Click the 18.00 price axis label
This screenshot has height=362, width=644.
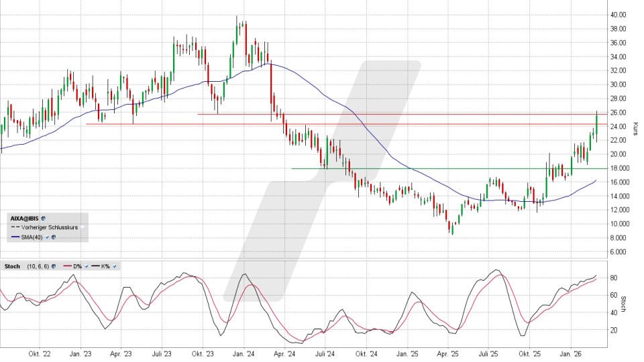pos(620,168)
